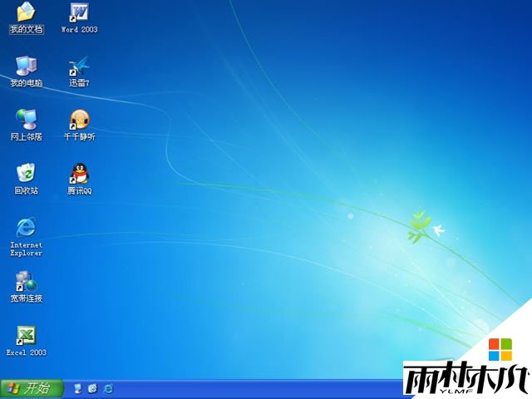Click the colored Windows logo watermark
The image size is (532, 399).
point(500,349)
